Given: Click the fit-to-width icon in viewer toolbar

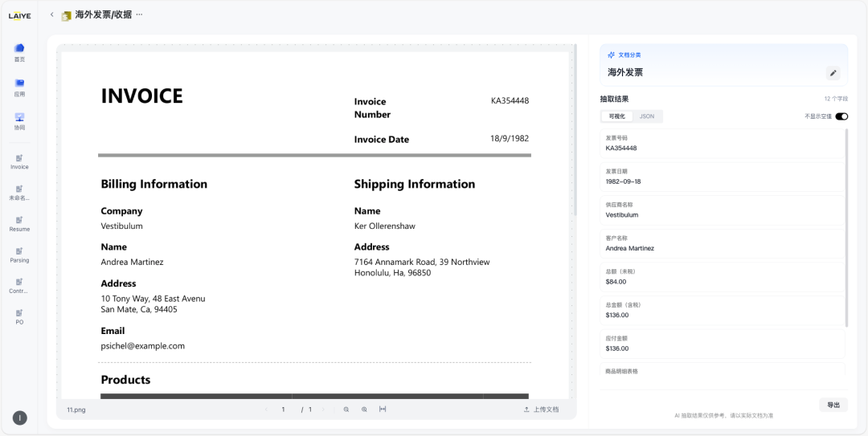Looking at the screenshot, I should click(x=383, y=410).
